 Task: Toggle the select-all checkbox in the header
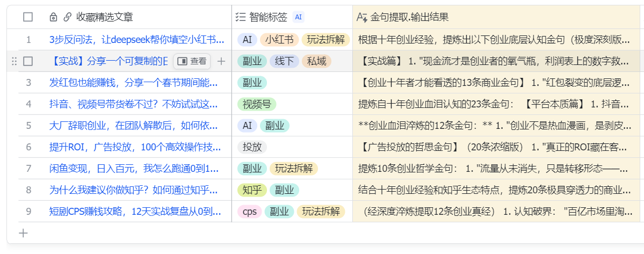28,17
